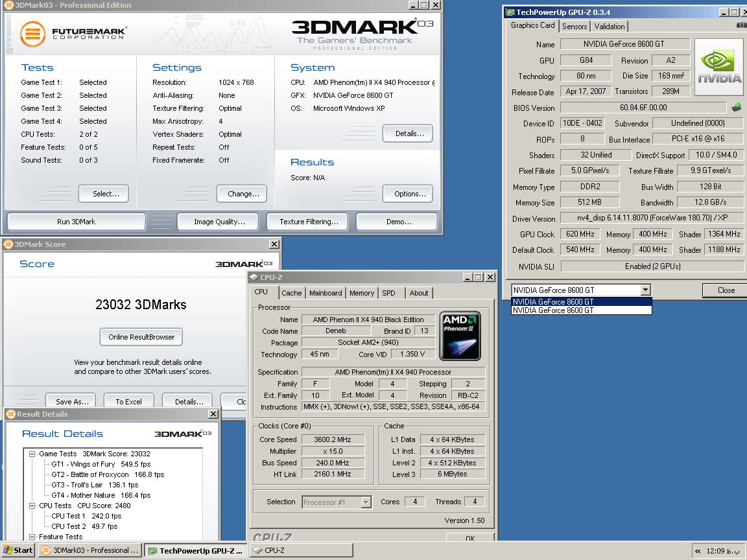Click the CPU-Z Instructions field
This screenshot has height=560, width=747.
tap(394, 406)
